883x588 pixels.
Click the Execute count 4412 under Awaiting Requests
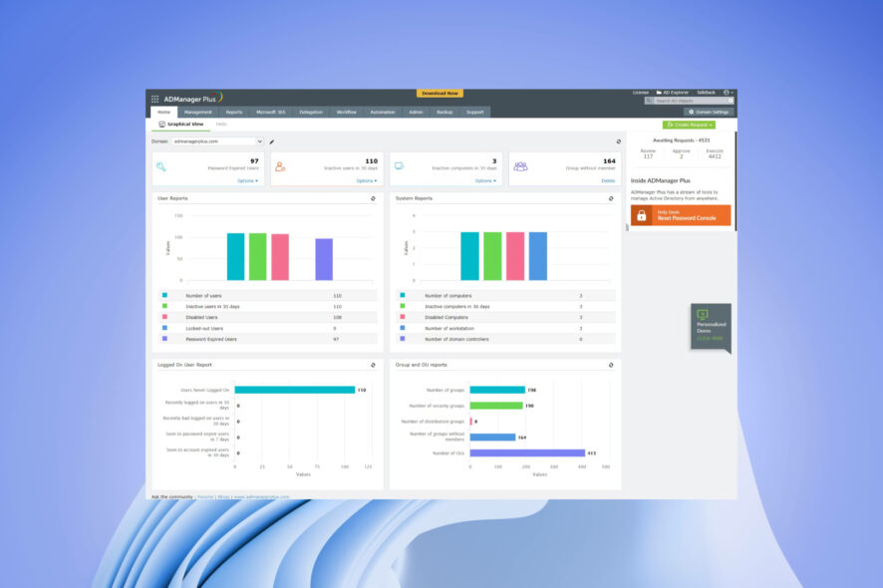[x=715, y=156]
